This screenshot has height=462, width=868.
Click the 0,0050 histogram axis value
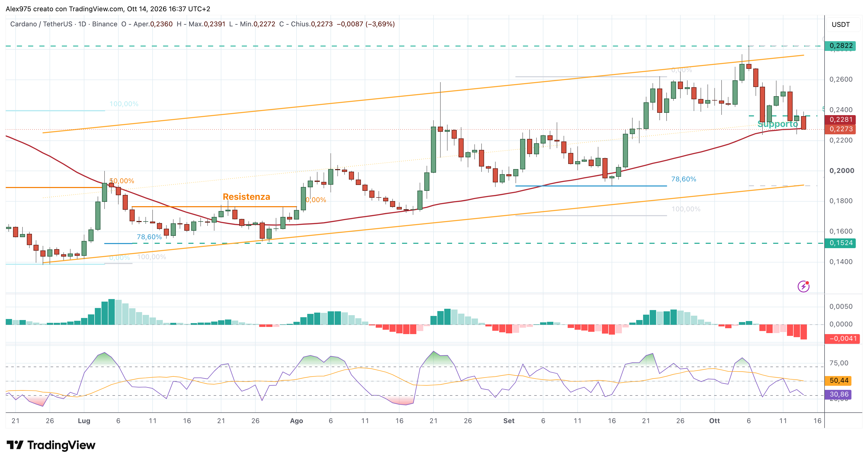[x=841, y=306]
